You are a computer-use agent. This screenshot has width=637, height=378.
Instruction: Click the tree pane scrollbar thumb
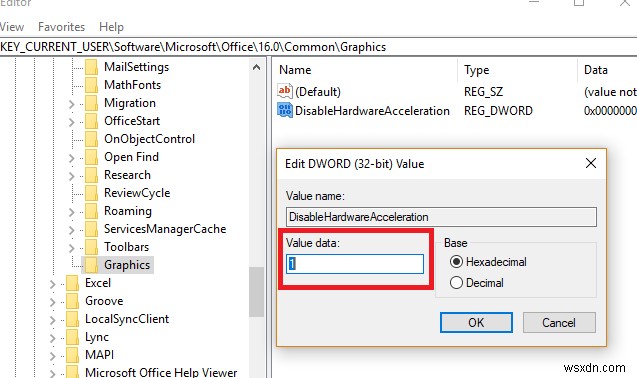tap(256, 291)
